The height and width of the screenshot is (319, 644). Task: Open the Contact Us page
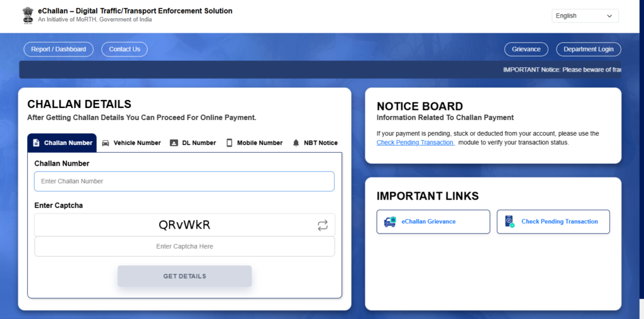click(x=125, y=49)
